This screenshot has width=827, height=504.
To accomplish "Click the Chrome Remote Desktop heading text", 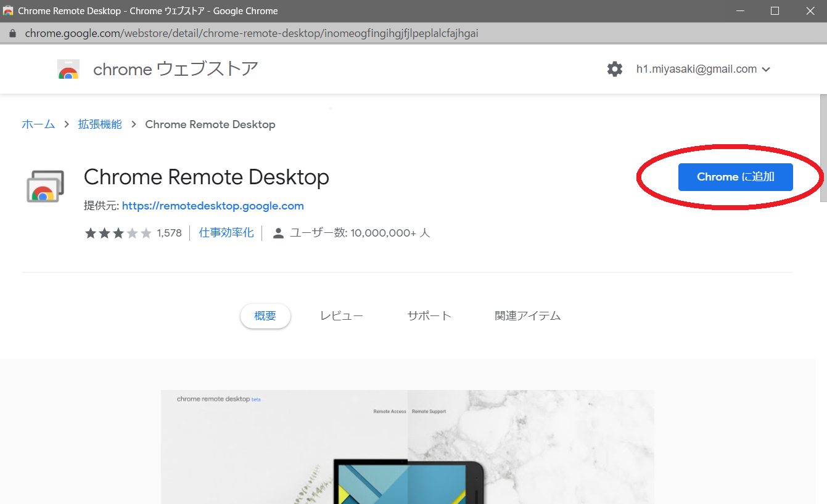I will (207, 177).
